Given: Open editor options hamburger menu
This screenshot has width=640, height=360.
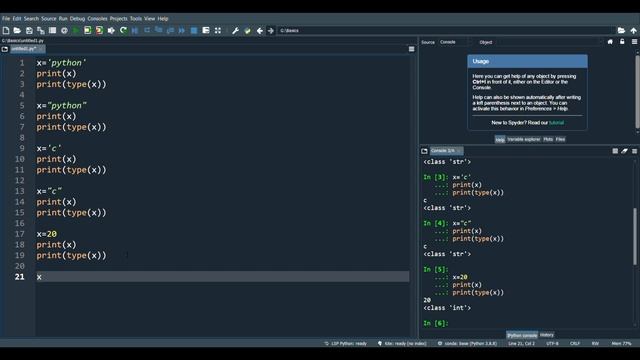Looking at the screenshot, I should pos(411,49).
